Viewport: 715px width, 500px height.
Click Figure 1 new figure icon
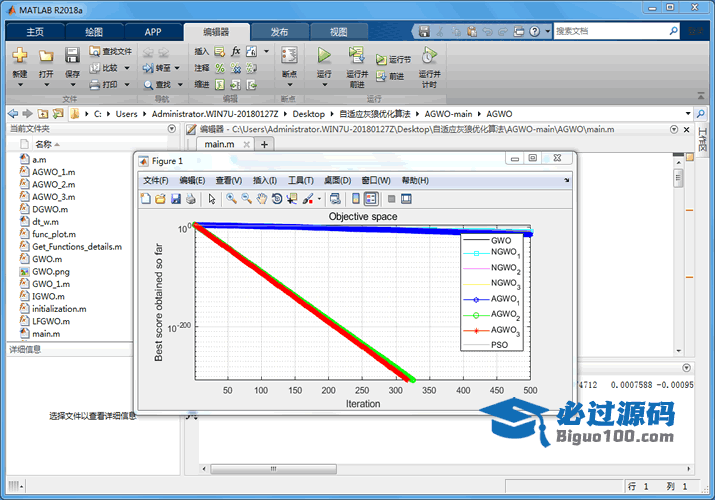145,199
